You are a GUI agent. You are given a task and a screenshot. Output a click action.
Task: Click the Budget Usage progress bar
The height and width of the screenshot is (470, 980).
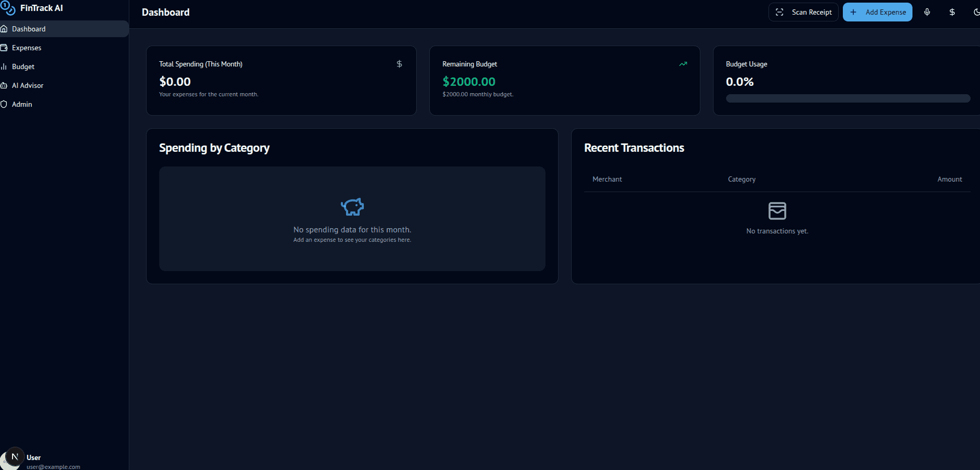click(x=848, y=98)
